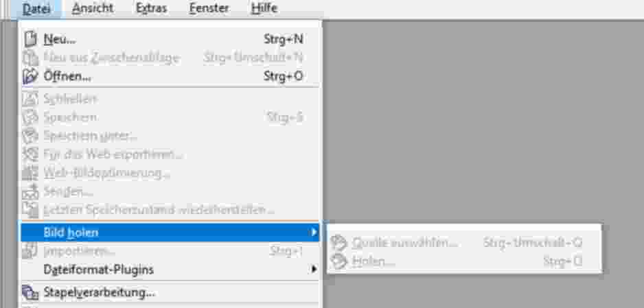Click the Web-Bildoptimierung icon

point(30,173)
